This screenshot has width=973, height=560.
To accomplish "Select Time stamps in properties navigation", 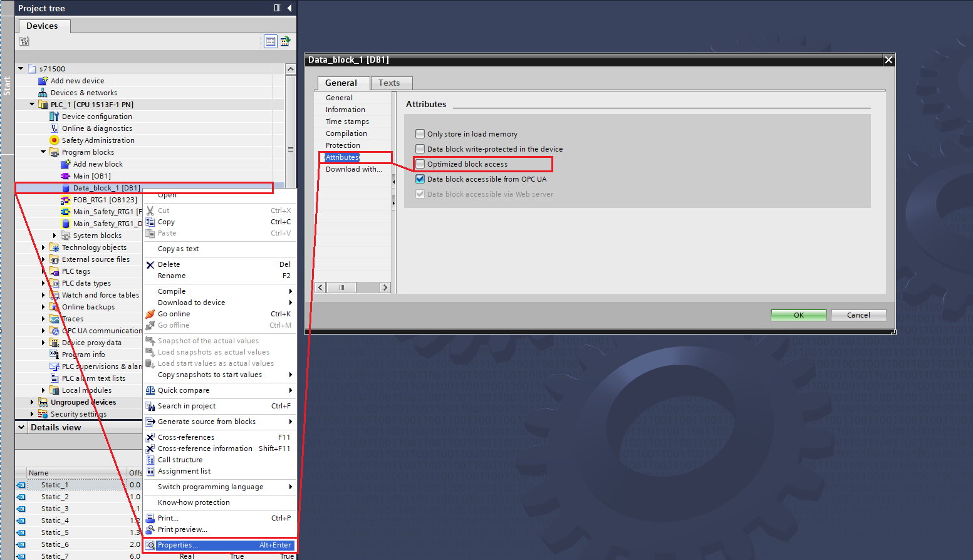I will pyautogui.click(x=347, y=122).
